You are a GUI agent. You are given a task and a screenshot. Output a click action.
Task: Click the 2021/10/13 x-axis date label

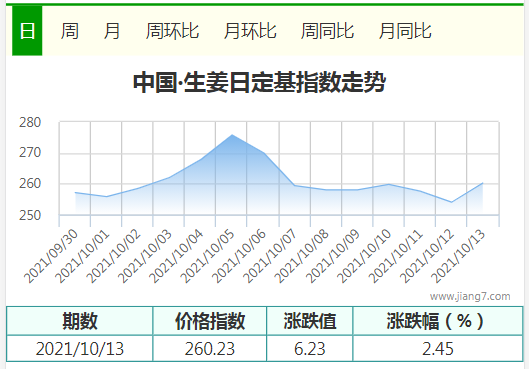[x=458, y=256]
